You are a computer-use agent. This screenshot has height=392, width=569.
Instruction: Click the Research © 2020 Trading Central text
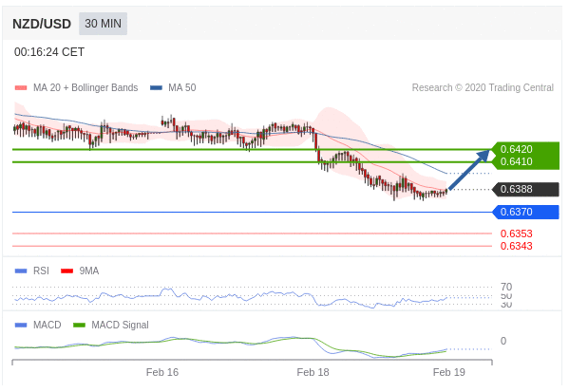click(x=483, y=87)
